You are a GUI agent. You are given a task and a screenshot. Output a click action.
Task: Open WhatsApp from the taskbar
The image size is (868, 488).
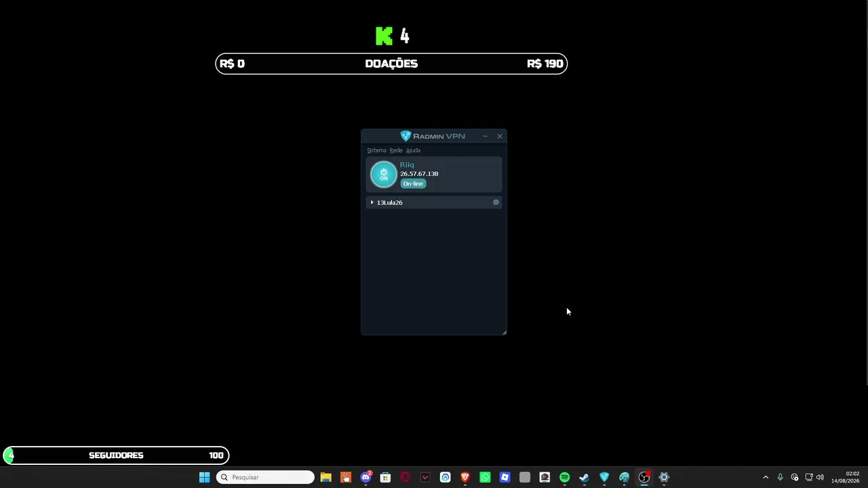pos(485,477)
